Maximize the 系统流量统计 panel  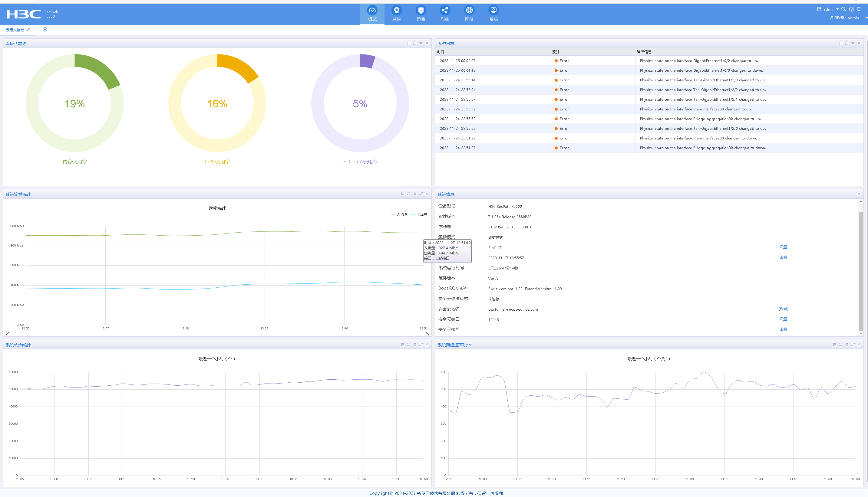pos(421,194)
